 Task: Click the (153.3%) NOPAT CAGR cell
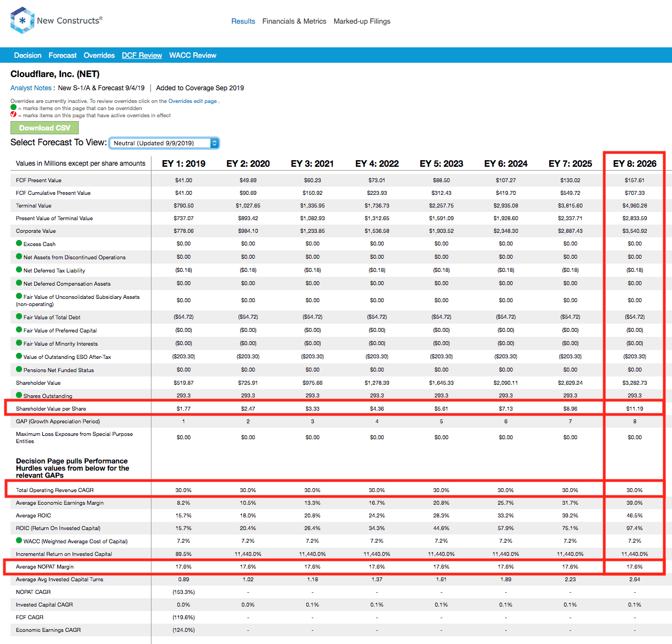click(x=183, y=592)
